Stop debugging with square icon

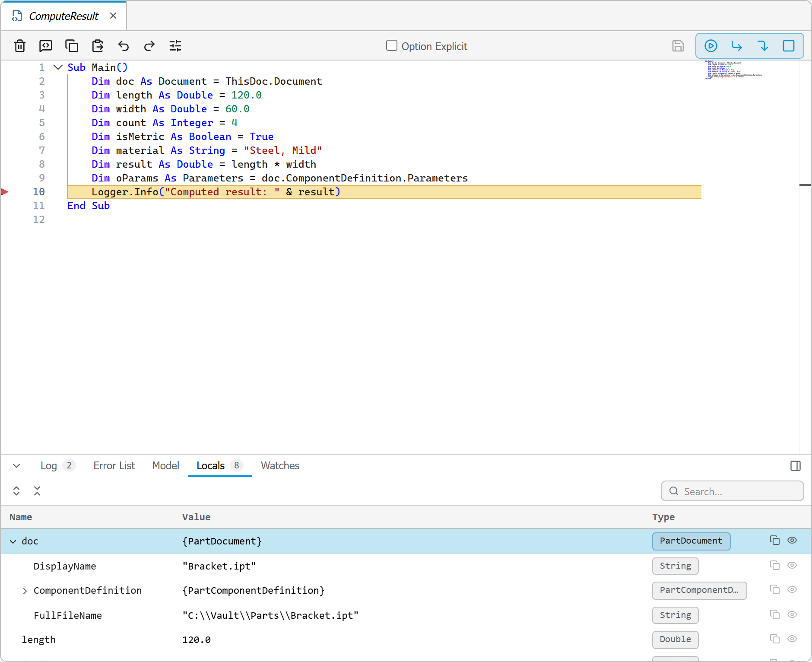point(789,46)
